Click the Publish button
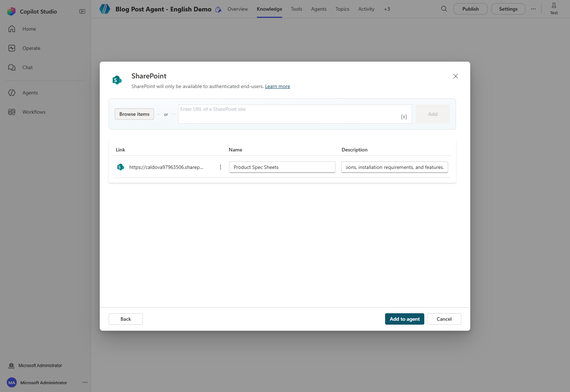570x392 pixels. pyautogui.click(x=471, y=9)
